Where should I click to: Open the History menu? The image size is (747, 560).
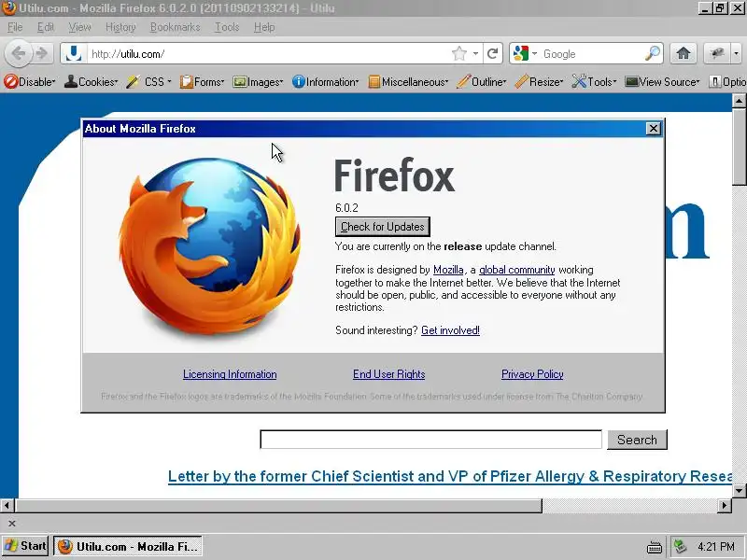click(x=120, y=27)
